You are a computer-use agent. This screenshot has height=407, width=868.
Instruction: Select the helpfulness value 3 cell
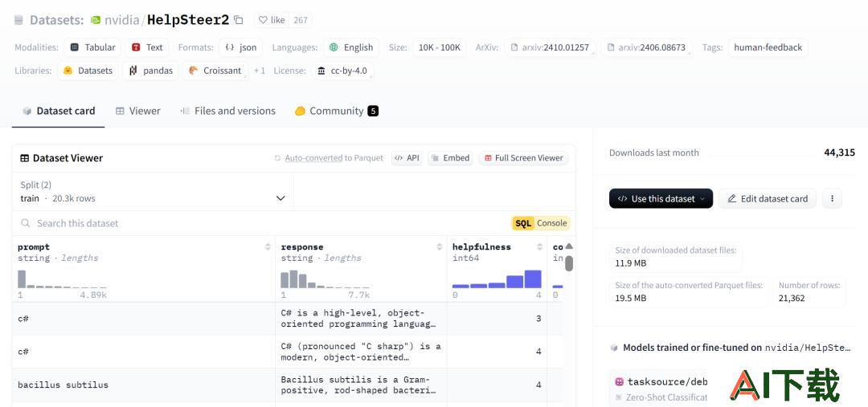pyautogui.click(x=497, y=319)
